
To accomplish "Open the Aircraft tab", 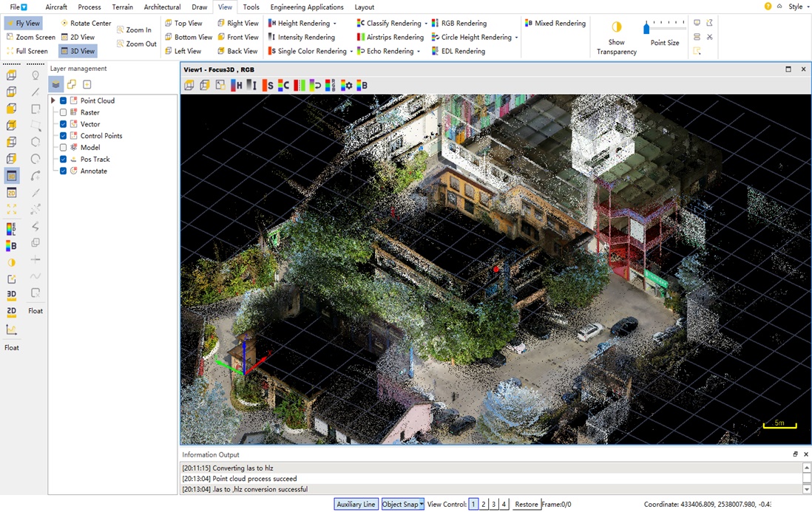I will click(56, 7).
